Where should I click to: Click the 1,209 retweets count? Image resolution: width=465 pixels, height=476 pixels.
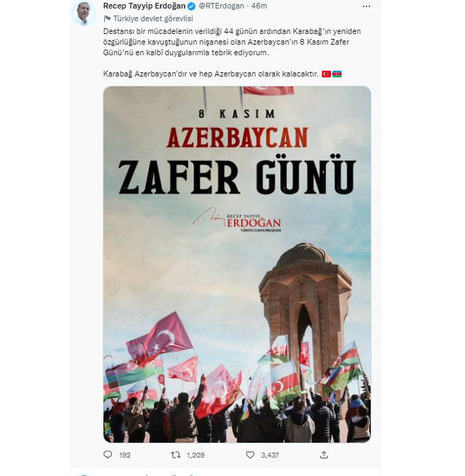click(196, 455)
